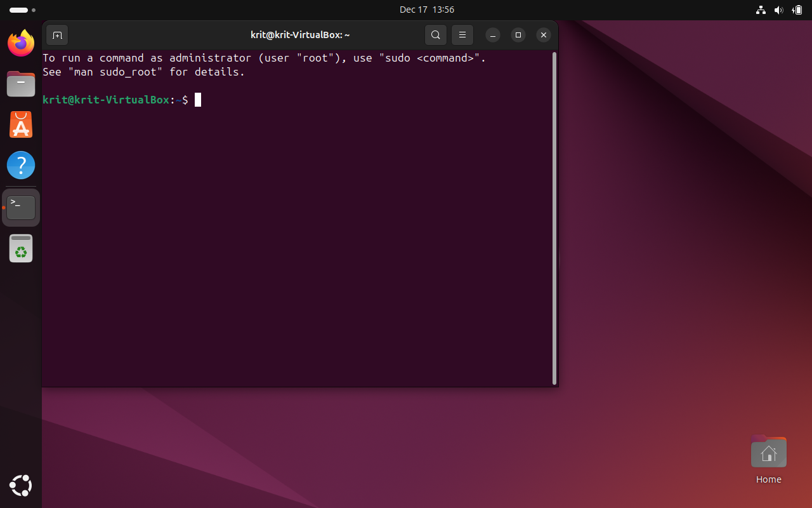This screenshot has height=508, width=812.
Task: Open the Help application from the dock
Action: 20,164
